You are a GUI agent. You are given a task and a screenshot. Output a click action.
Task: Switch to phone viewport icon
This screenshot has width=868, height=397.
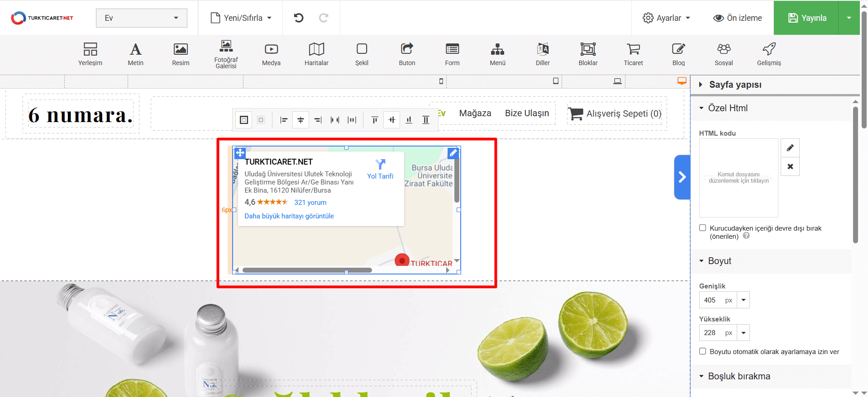[x=441, y=81]
